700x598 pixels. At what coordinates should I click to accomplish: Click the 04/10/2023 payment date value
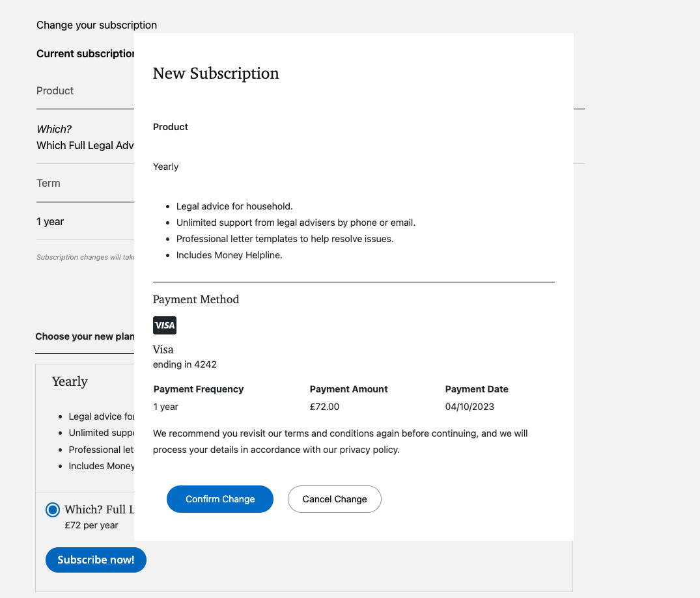point(469,407)
